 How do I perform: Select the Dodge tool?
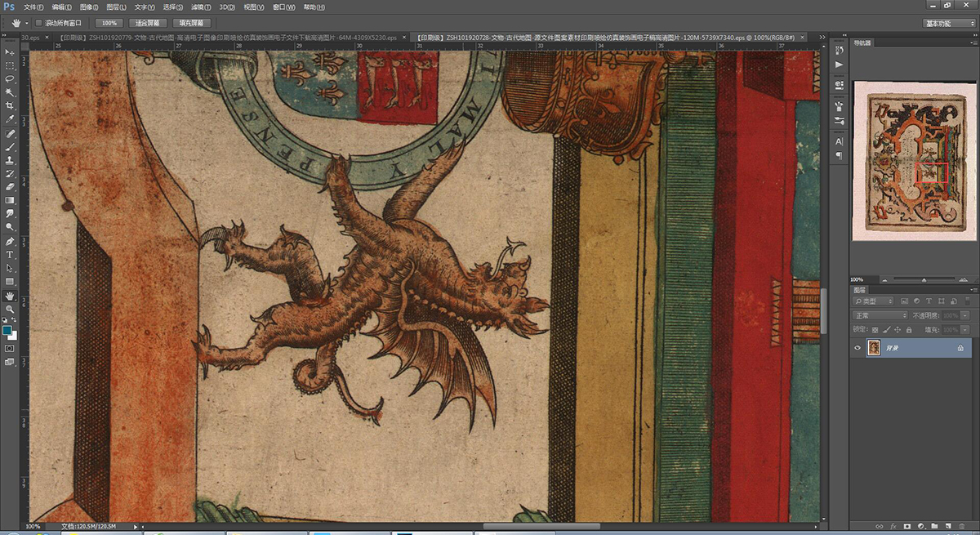(11, 226)
